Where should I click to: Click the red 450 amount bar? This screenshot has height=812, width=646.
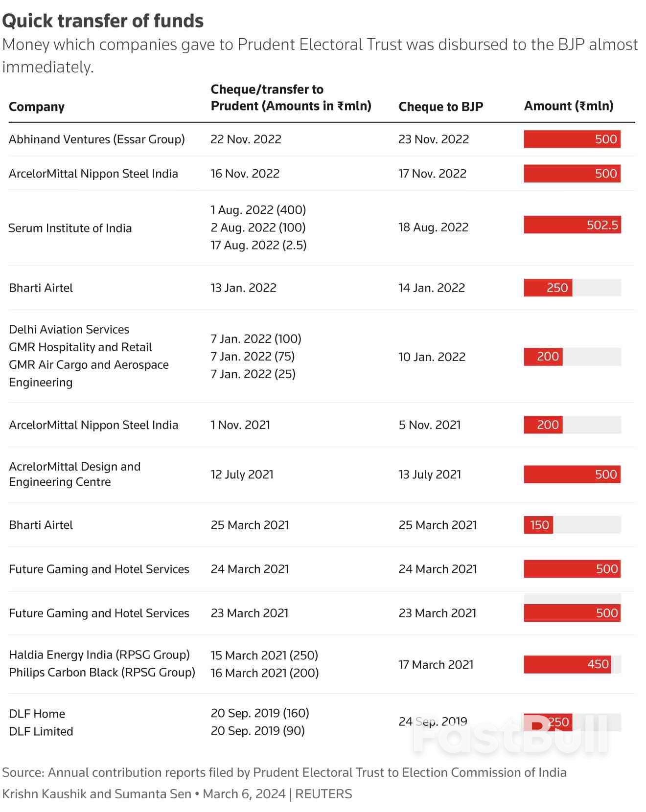[567, 664]
